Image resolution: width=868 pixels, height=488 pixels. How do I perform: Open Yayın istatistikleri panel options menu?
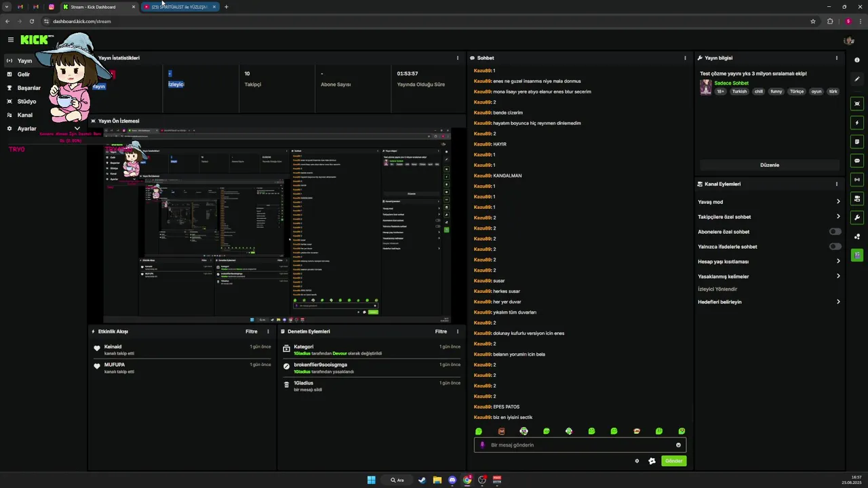tap(457, 58)
